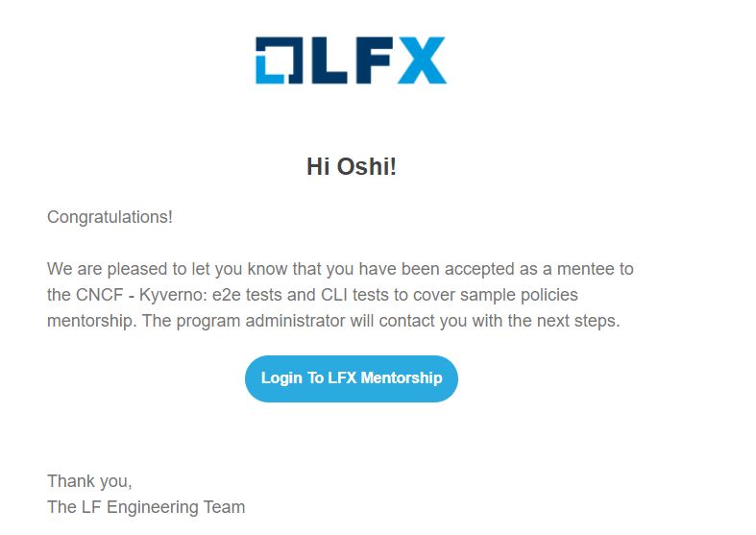Click "The LF Engineering Team" signature
The image size is (756, 535).
point(146,506)
